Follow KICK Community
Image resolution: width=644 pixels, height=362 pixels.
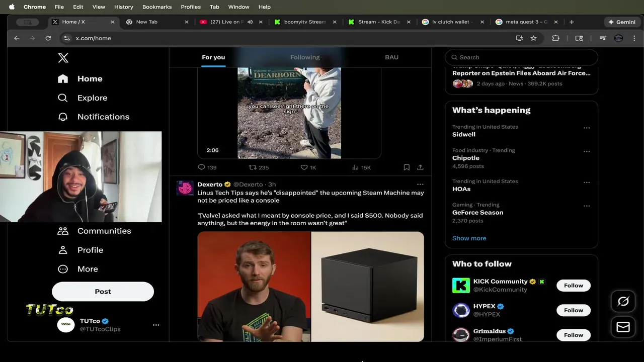point(574,286)
